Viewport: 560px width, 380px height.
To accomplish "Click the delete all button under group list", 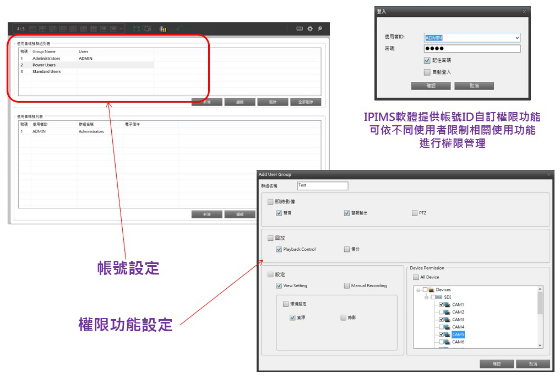I will coord(305,102).
